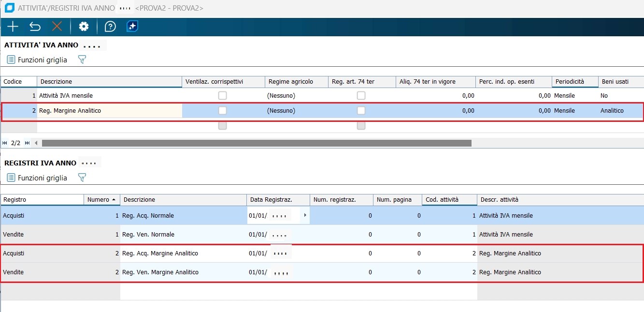Image resolution: width=644 pixels, height=312 pixels.
Task: Open help with the question mark icon
Action: click(x=110, y=27)
